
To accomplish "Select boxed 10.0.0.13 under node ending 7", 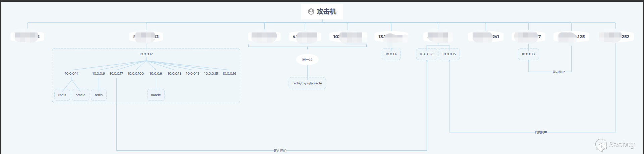I will pyautogui.click(x=528, y=54).
